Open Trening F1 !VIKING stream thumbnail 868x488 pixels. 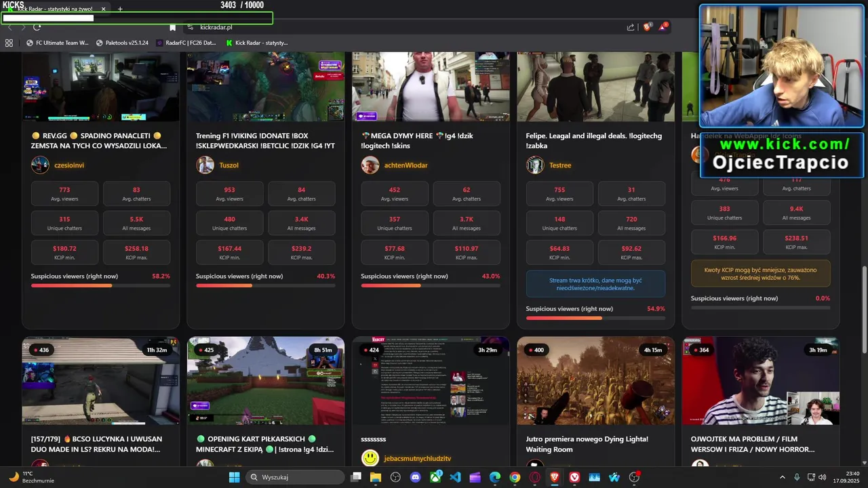click(265, 87)
